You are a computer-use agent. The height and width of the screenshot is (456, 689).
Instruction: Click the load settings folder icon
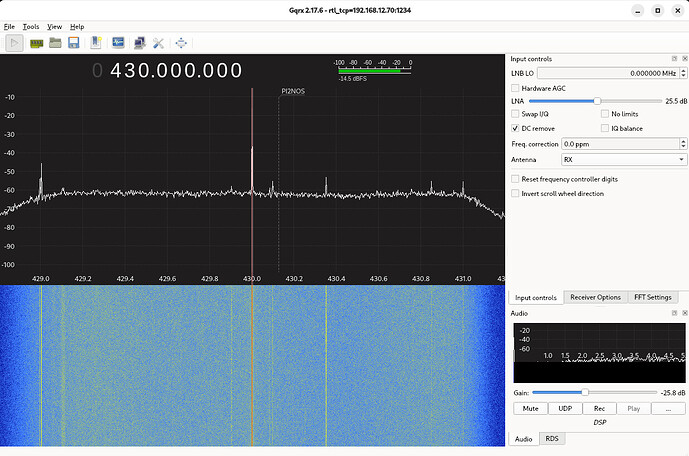click(55, 43)
